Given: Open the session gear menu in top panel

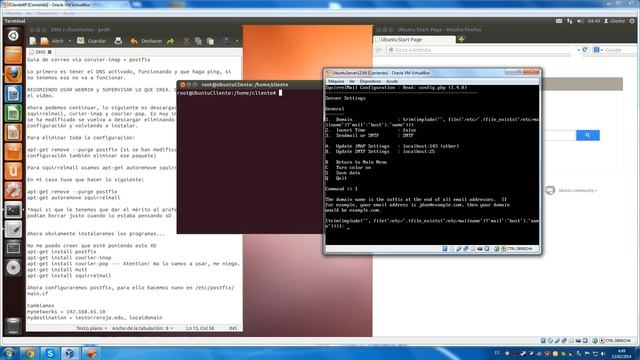Looking at the screenshot, I should [x=632, y=21].
